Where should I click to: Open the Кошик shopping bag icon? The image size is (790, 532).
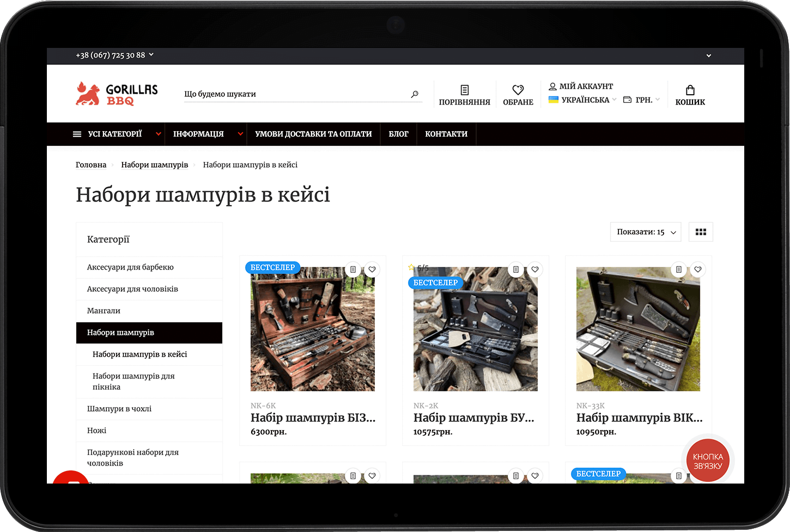(690, 90)
